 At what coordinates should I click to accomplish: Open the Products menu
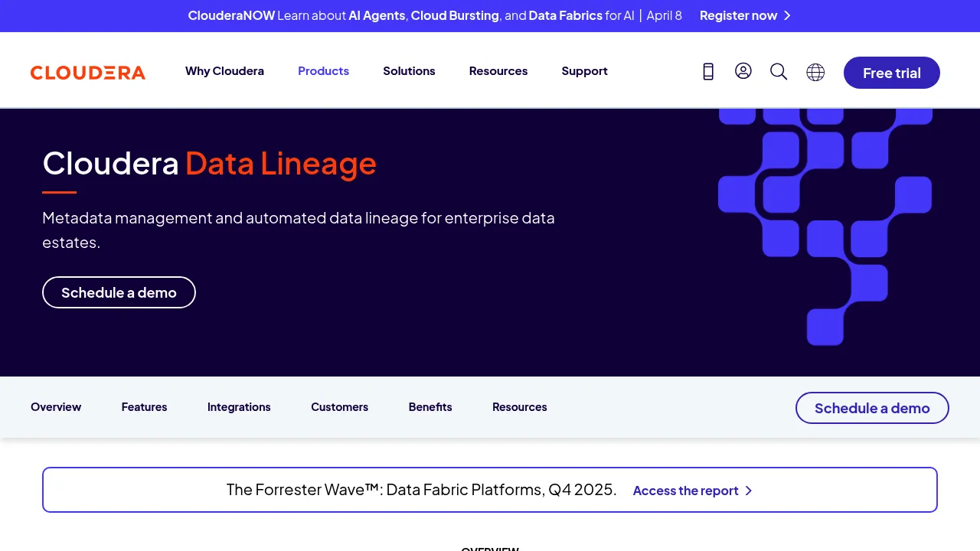pyautogui.click(x=323, y=70)
